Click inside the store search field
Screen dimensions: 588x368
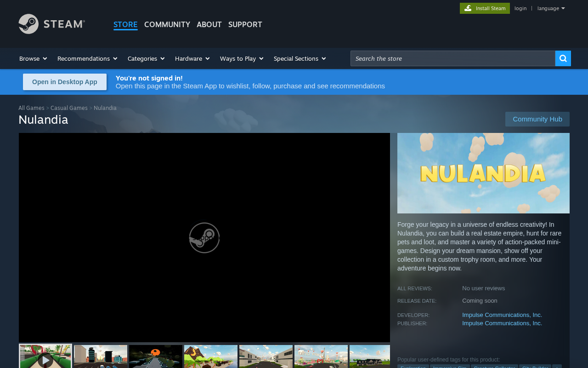pyautogui.click(x=452, y=58)
